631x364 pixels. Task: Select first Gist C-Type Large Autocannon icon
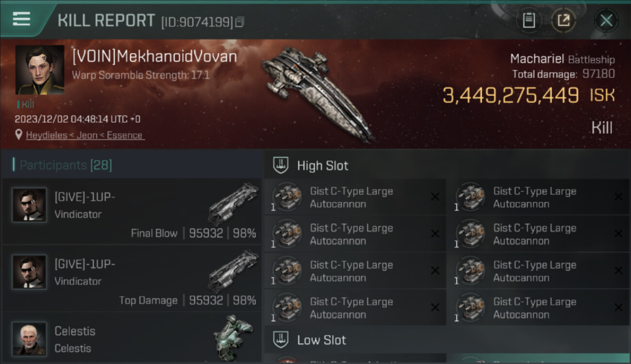click(x=286, y=197)
